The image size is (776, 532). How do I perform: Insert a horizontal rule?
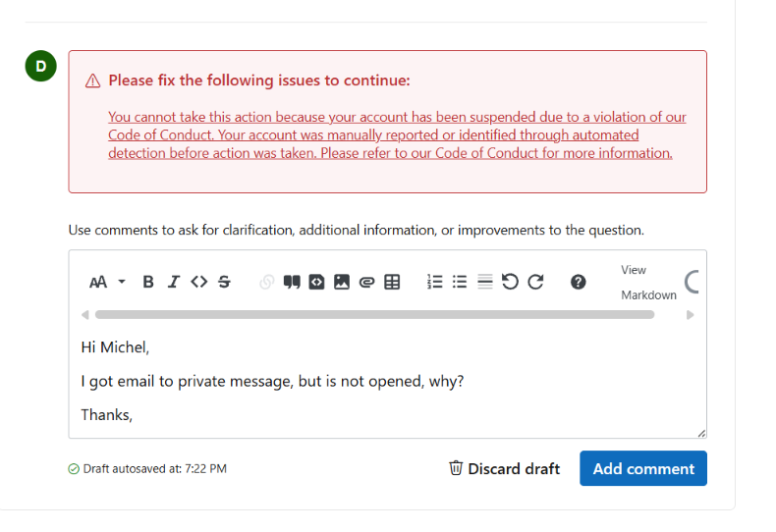[x=485, y=282]
